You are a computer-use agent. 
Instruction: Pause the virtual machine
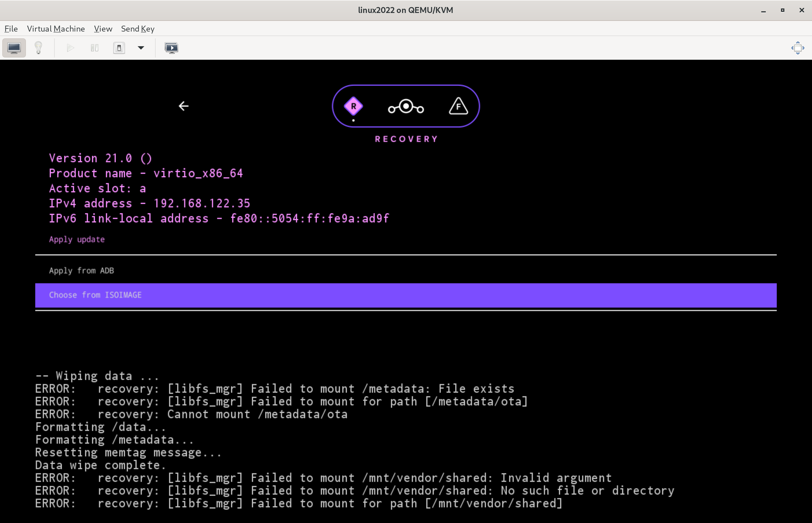click(95, 48)
